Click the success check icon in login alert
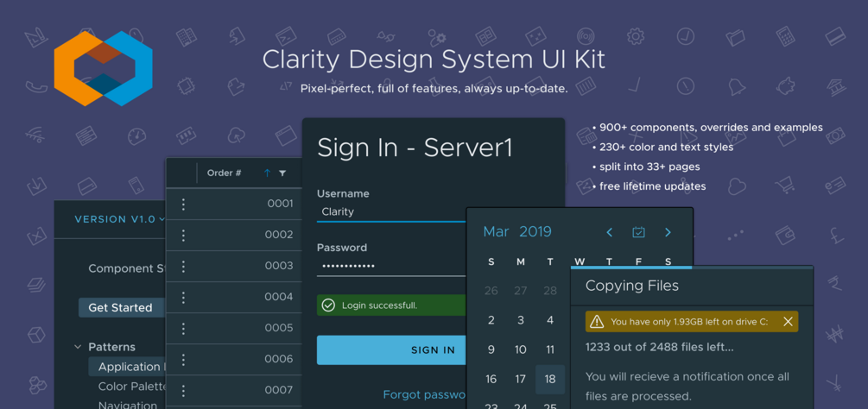The height and width of the screenshot is (409, 868). [x=328, y=305]
